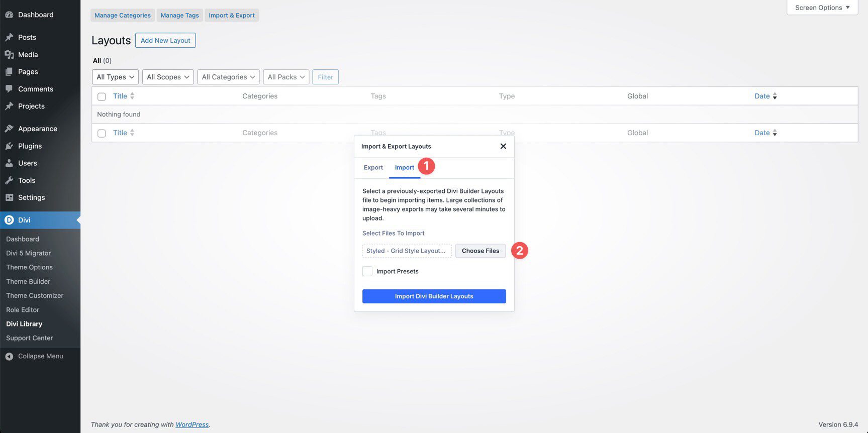Open Manage Tags tab

[180, 15]
